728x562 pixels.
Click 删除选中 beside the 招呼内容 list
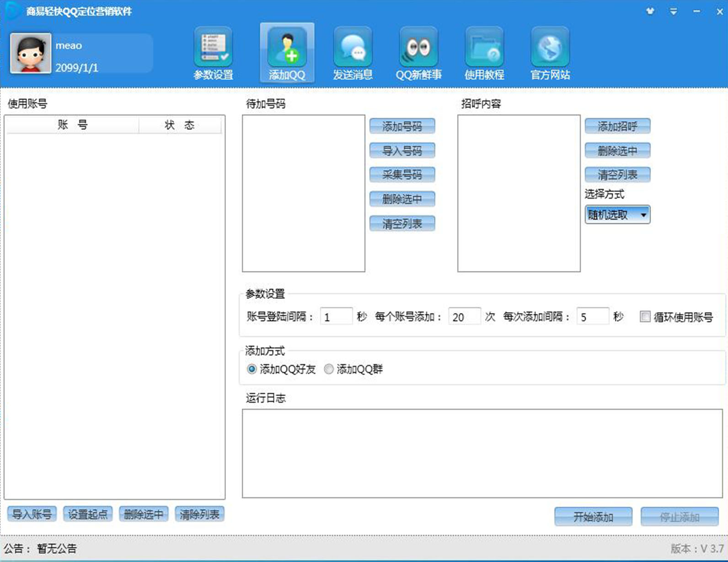(x=617, y=150)
